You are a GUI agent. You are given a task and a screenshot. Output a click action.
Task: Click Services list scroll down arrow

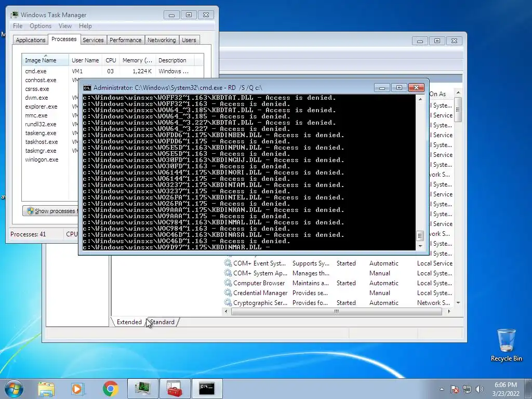tap(458, 303)
